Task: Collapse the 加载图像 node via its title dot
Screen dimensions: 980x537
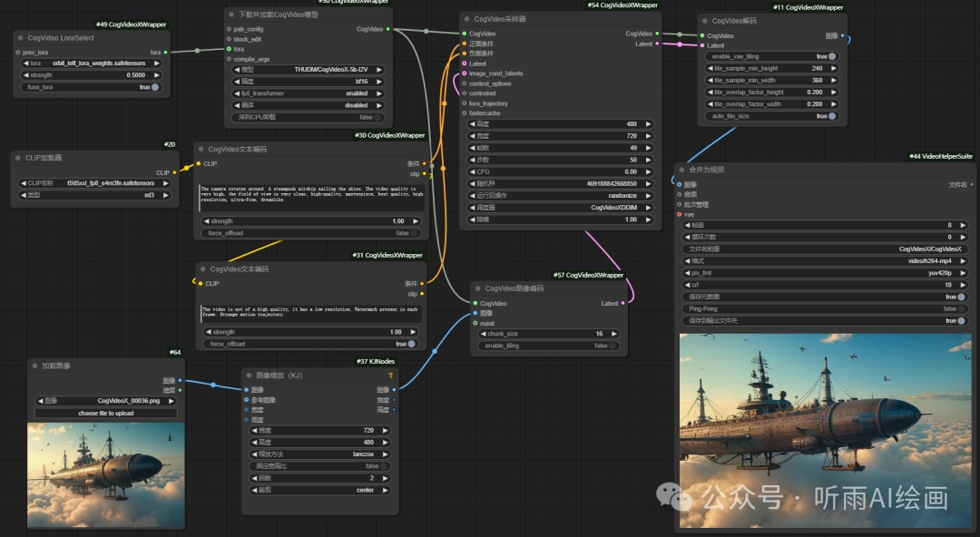Action: 35,366
